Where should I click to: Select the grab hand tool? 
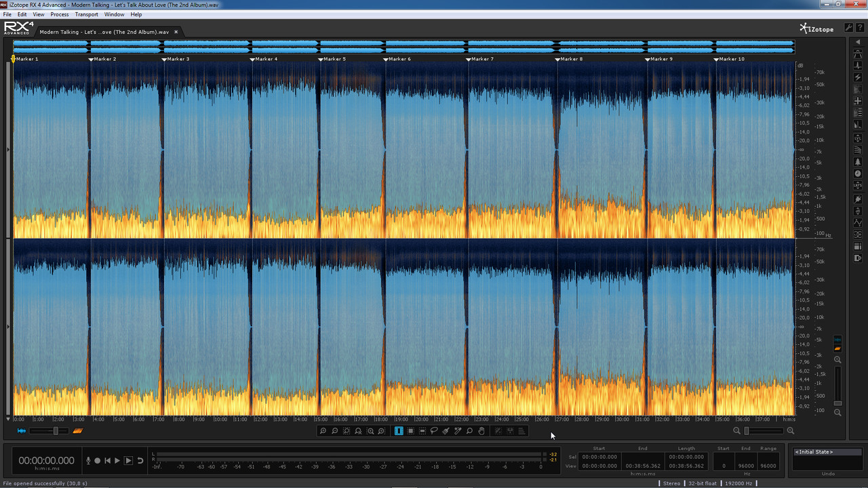click(481, 431)
